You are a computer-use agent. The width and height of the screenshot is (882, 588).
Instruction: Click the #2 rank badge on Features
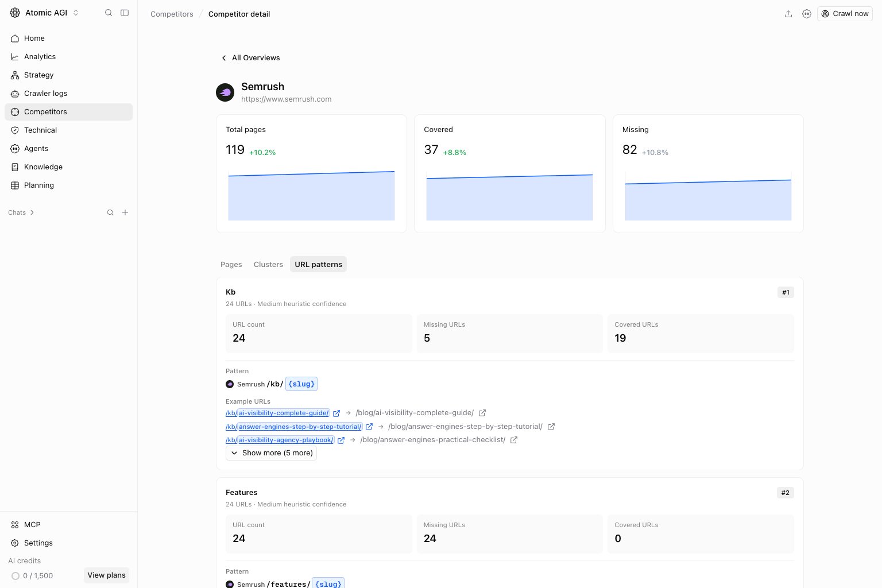tap(786, 493)
